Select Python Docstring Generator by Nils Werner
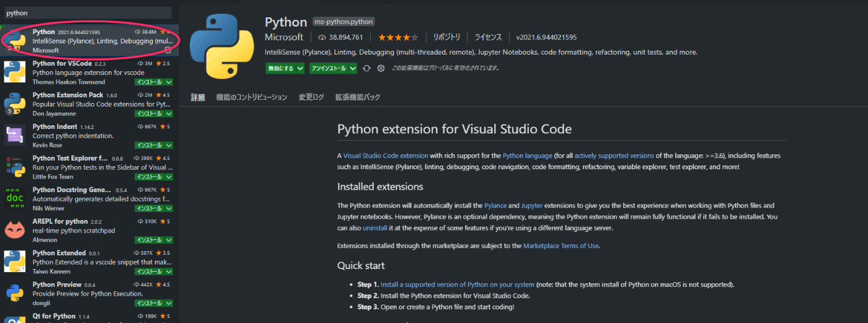The height and width of the screenshot is (323, 868). click(x=89, y=198)
